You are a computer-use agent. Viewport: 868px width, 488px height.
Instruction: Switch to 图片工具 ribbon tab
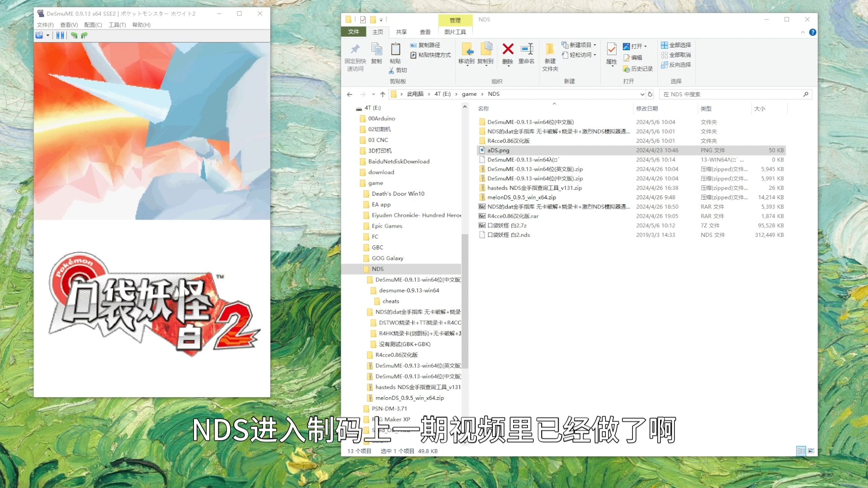click(455, 32)
